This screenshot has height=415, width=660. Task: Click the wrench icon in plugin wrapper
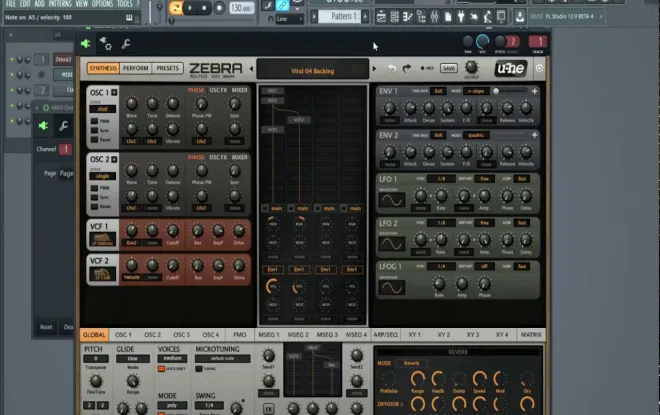click(125, 43)
